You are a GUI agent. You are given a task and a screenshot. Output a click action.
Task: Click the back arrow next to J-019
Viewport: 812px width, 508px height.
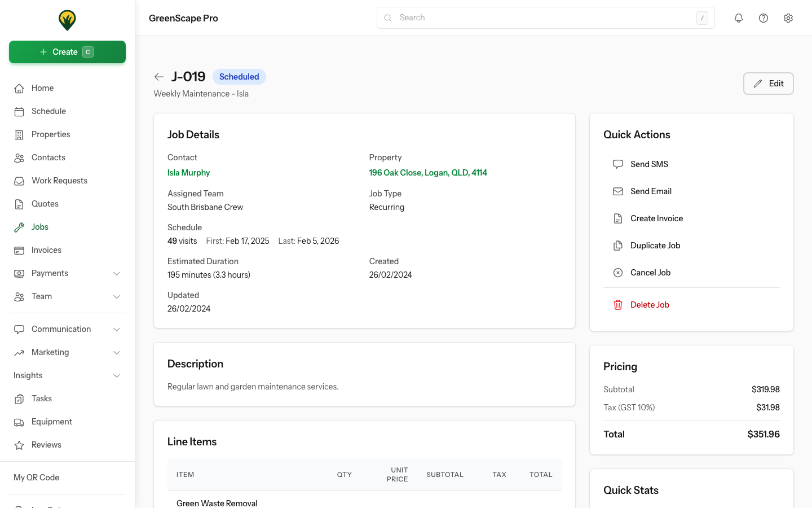pyautogui.click(x=158, y=76)
